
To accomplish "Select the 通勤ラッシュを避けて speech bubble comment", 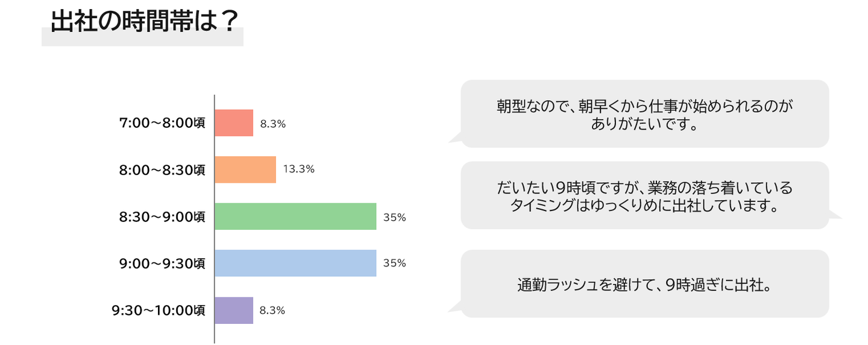I will [x=644, y=284].
